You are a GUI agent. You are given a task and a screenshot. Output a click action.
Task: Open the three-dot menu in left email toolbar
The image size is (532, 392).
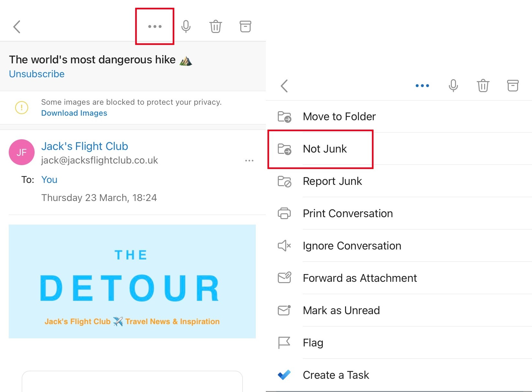click(x=155, y=26)
